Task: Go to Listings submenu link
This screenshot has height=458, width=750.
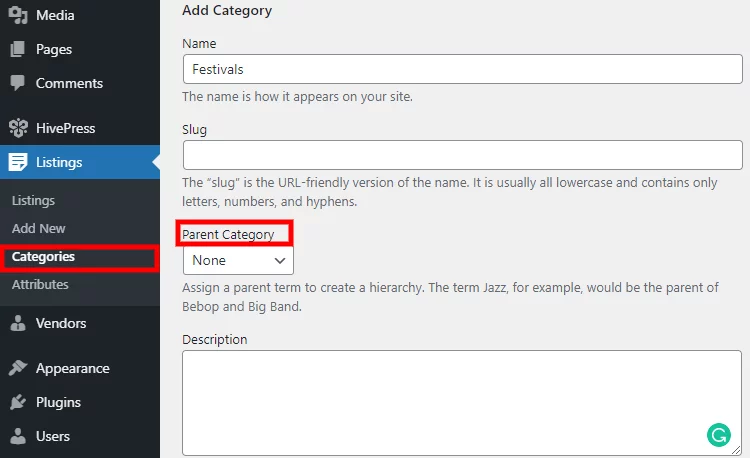Action: pos(33,200)
